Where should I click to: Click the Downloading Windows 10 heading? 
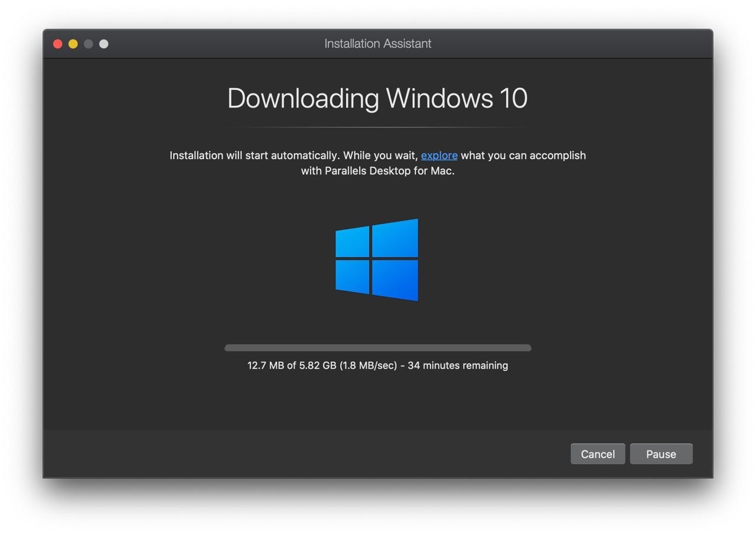[377, 98]
